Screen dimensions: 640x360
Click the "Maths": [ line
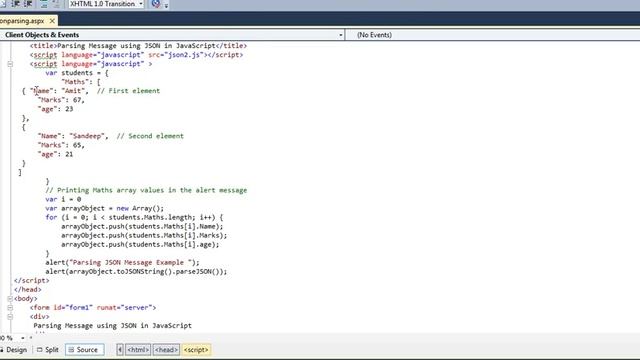pyautogui.click(x=81, y=82)
